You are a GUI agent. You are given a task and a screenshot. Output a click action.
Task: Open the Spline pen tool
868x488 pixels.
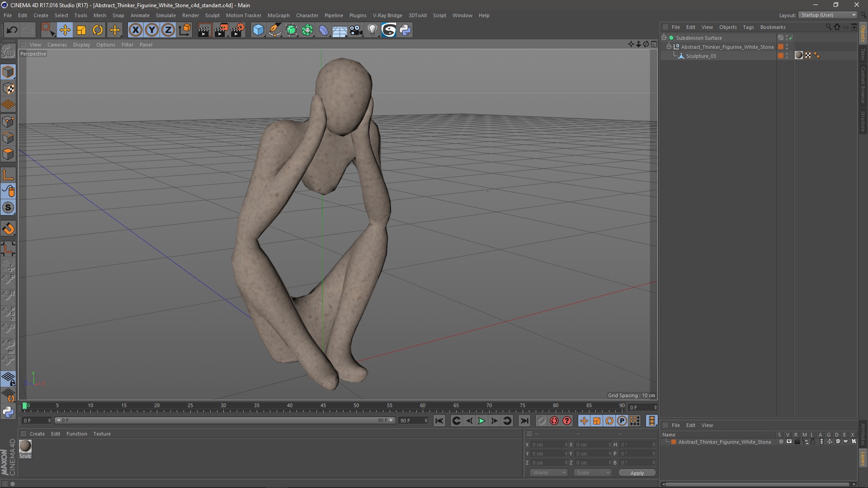coord(275,30)
